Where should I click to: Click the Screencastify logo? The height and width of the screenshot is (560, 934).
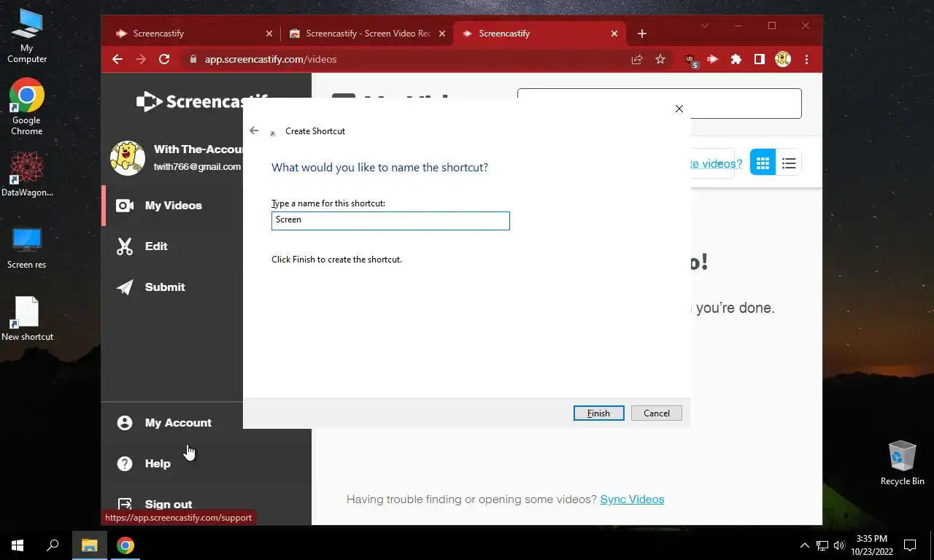pyautogui.click(x=190, y=101)
